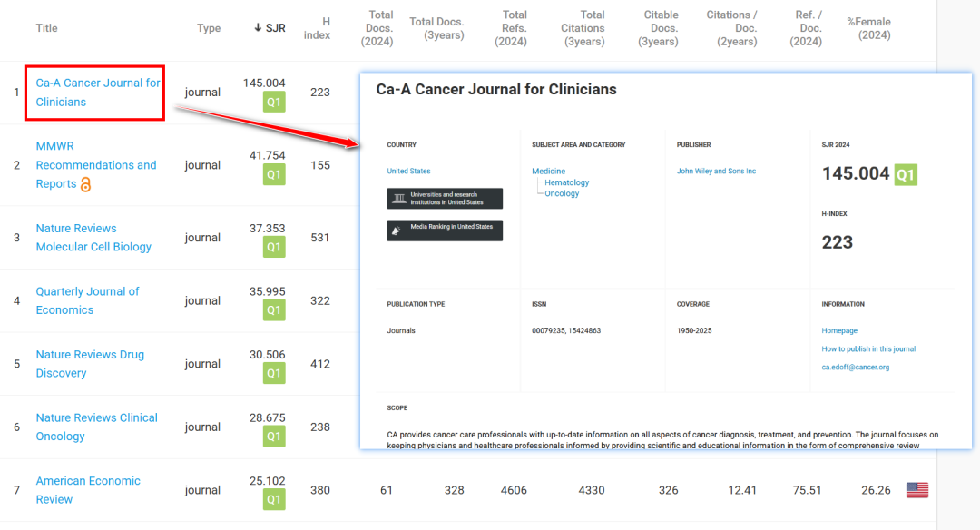
Task: Click Media Ranking in United States banner
Action: point(445,231)
